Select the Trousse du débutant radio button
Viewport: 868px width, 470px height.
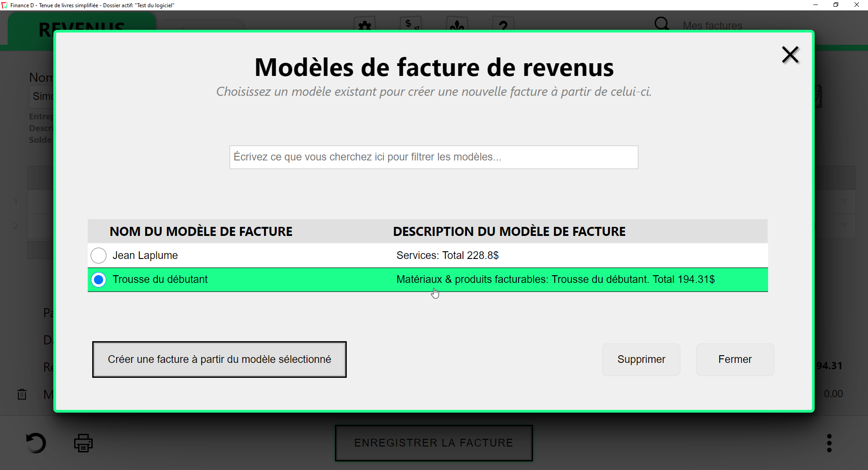(x=98, y=280)
